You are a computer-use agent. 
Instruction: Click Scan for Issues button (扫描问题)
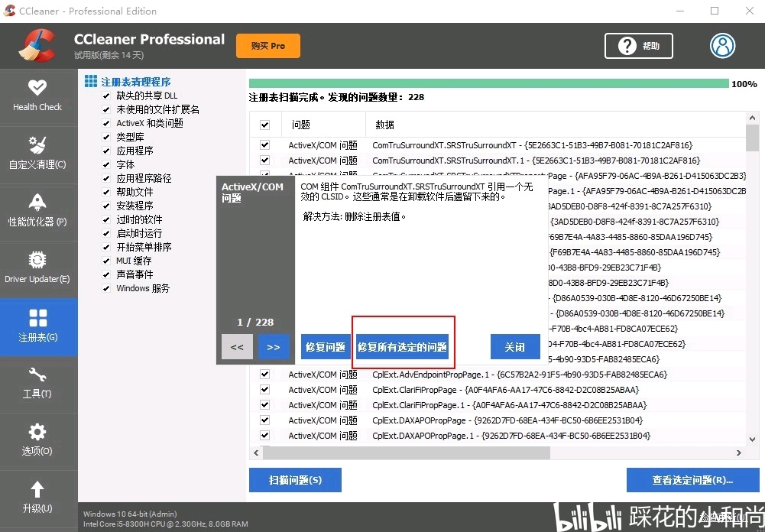295,480
